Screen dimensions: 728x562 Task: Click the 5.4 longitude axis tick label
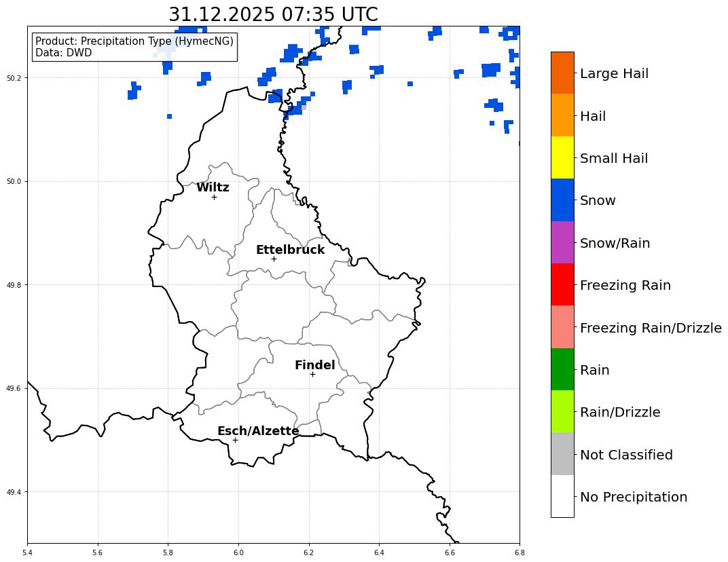[x=27, y=552]
